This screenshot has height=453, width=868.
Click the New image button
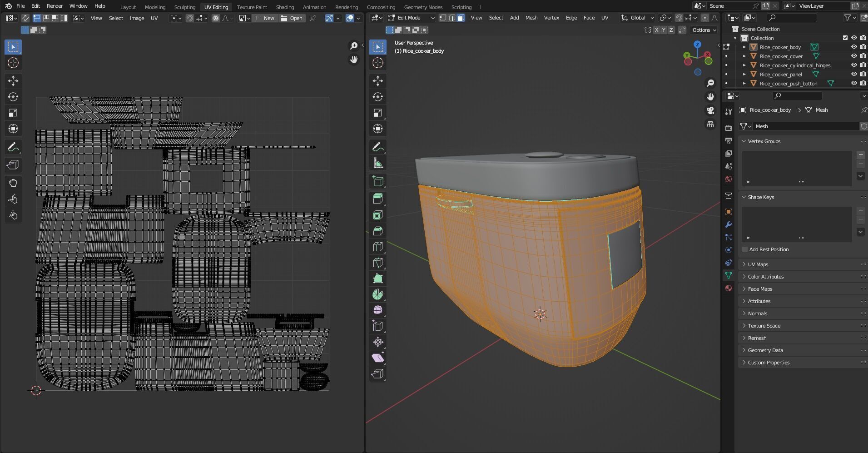click(264, 18)
